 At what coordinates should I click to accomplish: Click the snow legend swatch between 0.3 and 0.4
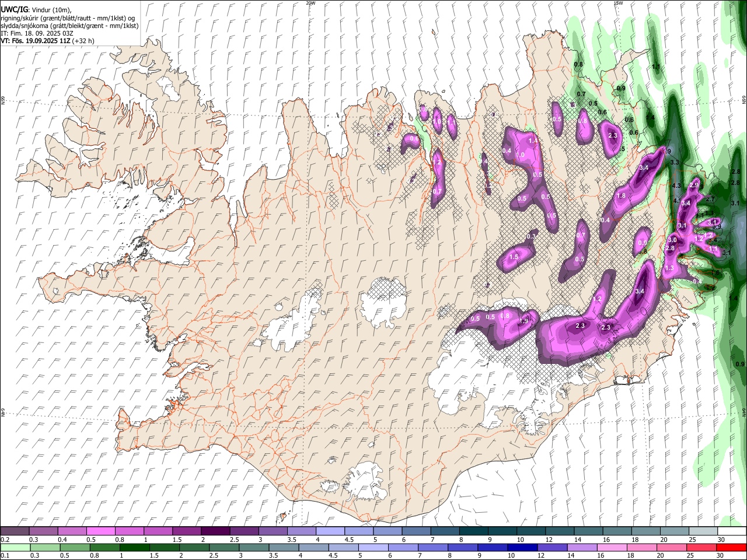[43, 531]
